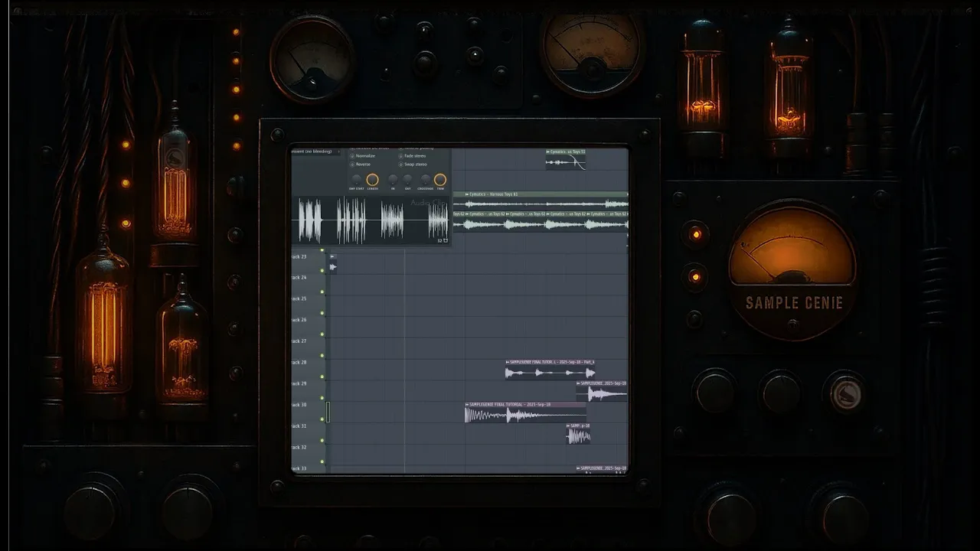Toggle the Normalize switch

(x=352, y=156)
